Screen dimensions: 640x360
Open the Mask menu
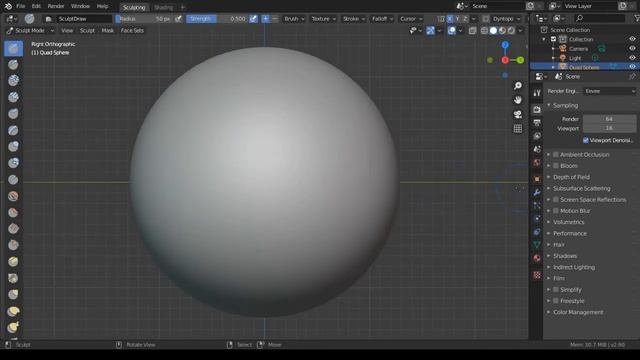click(108, 31)
